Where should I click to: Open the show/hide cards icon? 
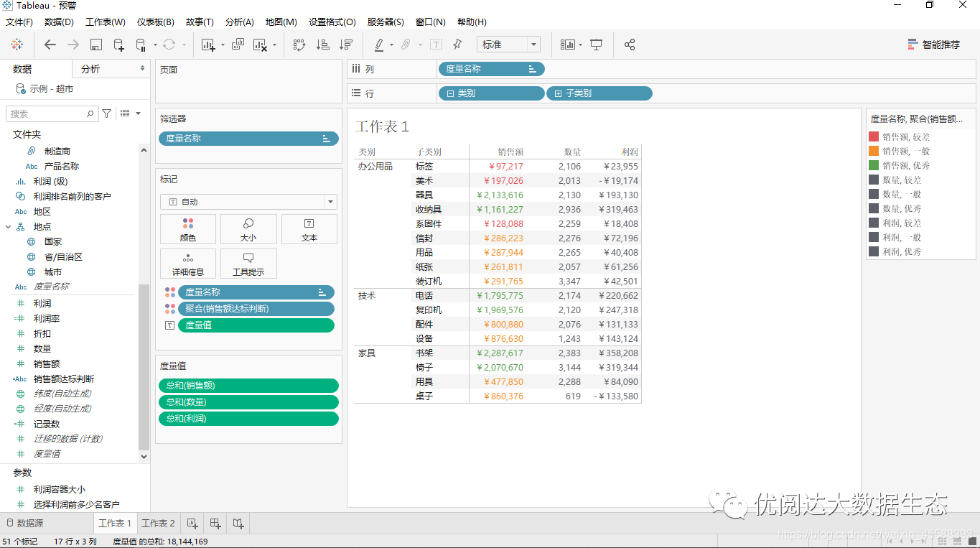tap(568, 45)
